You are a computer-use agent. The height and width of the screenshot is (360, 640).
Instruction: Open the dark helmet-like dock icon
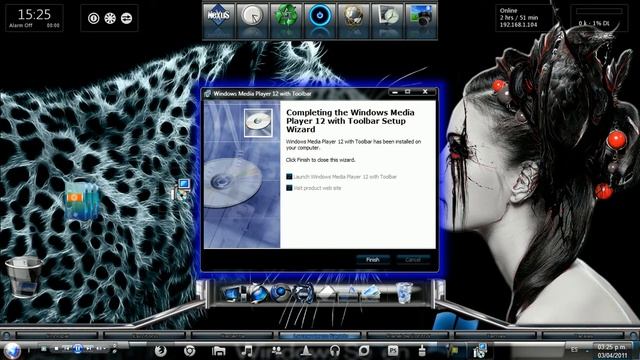pos(303,294)
